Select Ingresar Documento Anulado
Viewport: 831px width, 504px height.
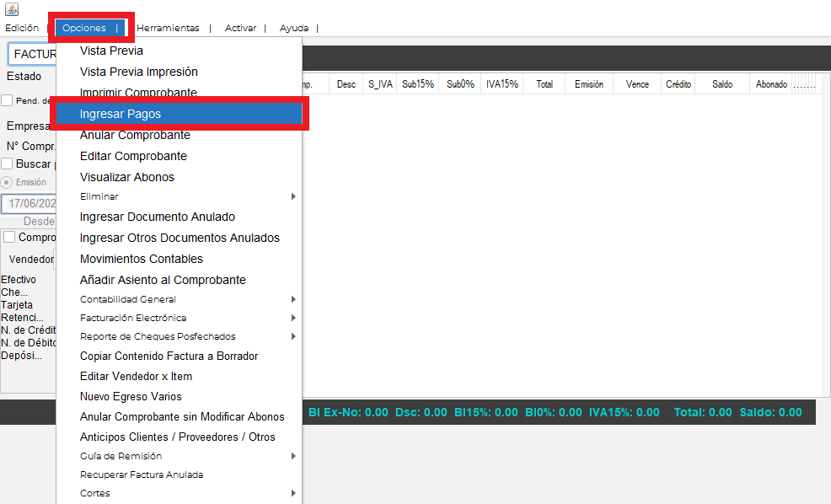180,217
